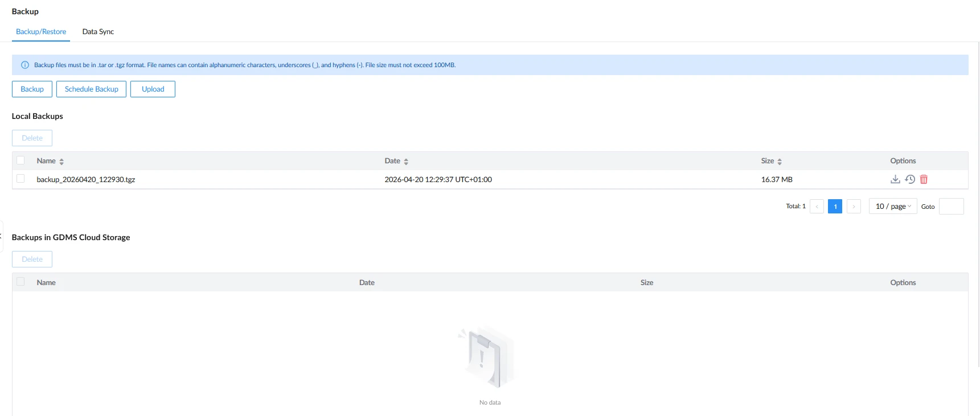Viewport: 980px width, 416px height.
Task: Focus the Goto page input field
Action: click(x=951, y=206)
